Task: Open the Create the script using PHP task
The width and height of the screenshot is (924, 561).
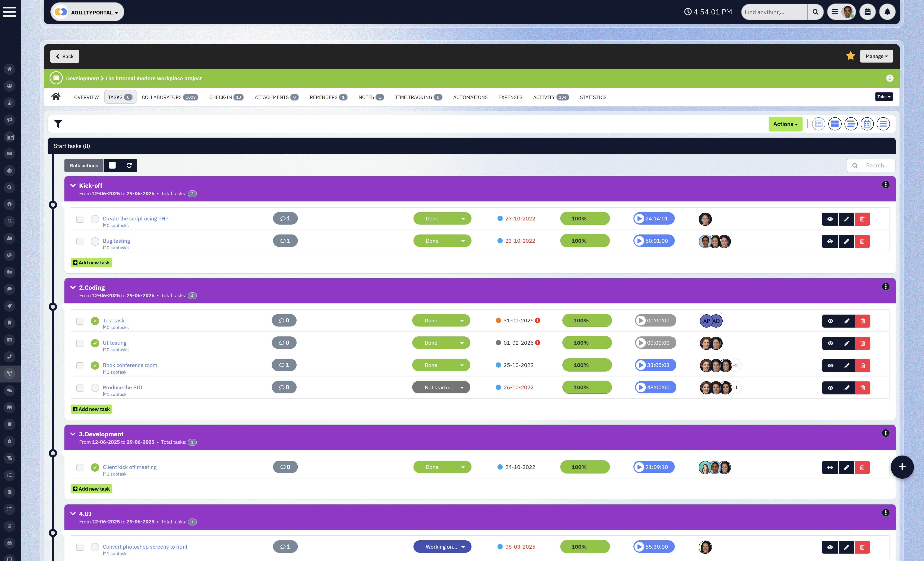Action: click(x=135, y=219)
